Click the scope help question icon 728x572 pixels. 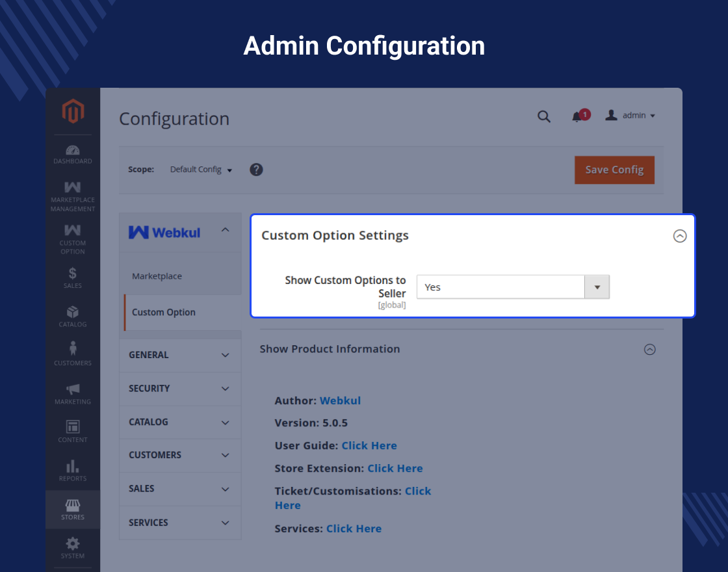[x=256, y=170]
